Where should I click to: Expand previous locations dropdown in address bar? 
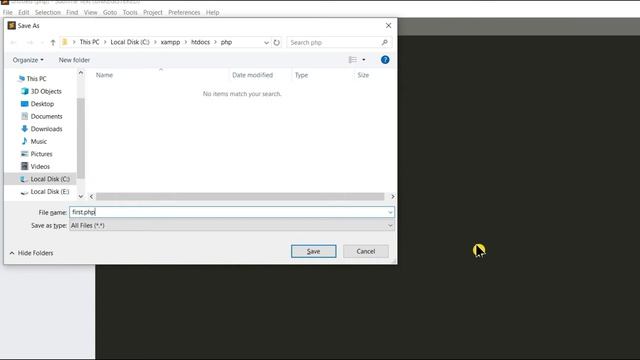(266, 42)
